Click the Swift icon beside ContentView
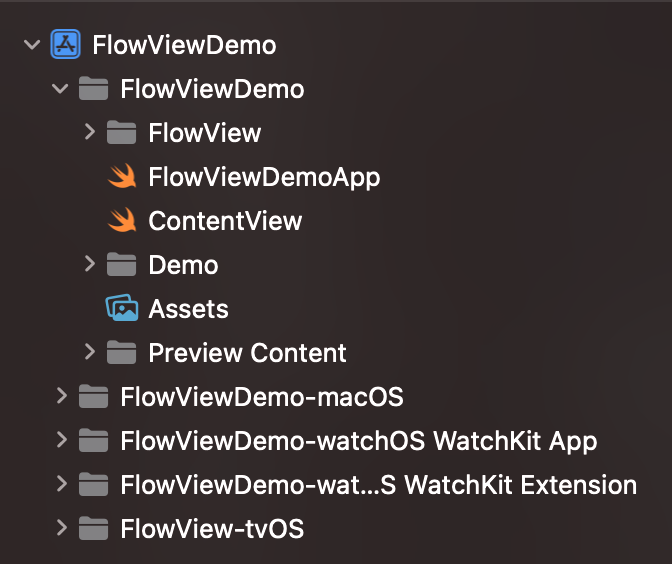672x564 pixels. (x=121, y=221)
